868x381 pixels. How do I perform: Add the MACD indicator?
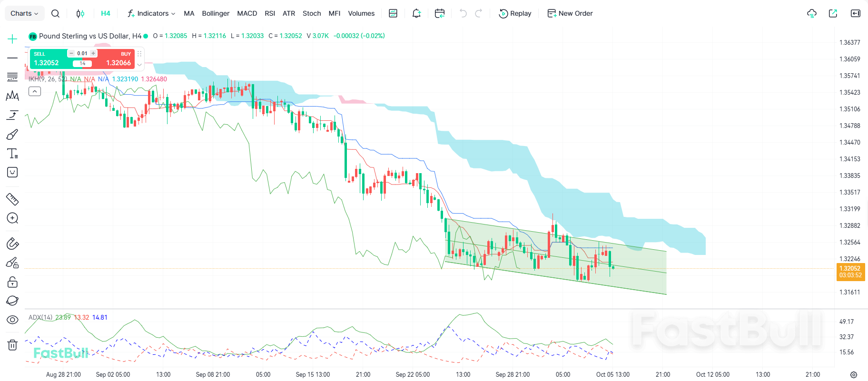(247, 13)
